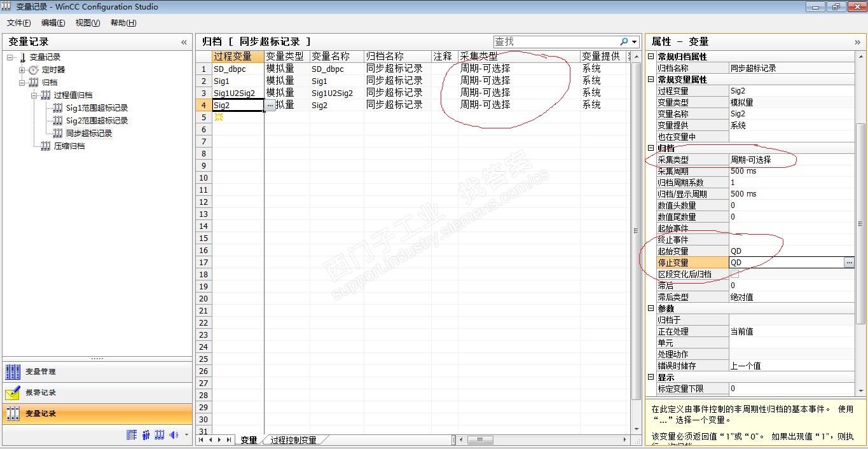Screen dimensions: 868x449
Task: Open the search options dropdown arrow
Action: tap(635, 42)
